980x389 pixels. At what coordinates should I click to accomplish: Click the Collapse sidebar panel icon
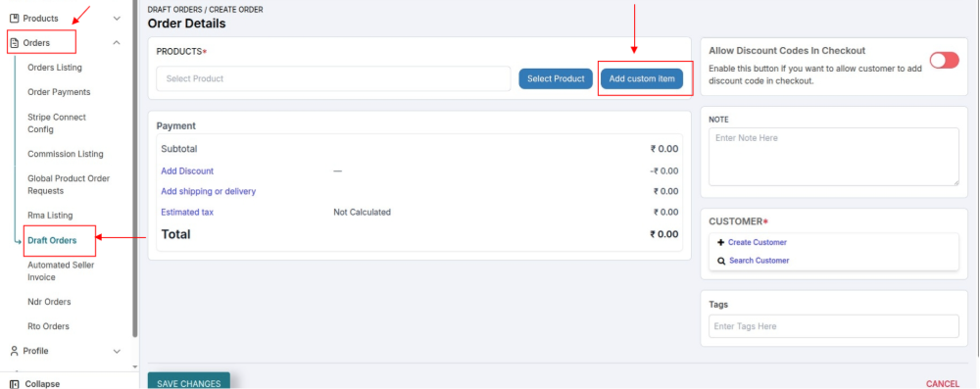tap(15, 384)
